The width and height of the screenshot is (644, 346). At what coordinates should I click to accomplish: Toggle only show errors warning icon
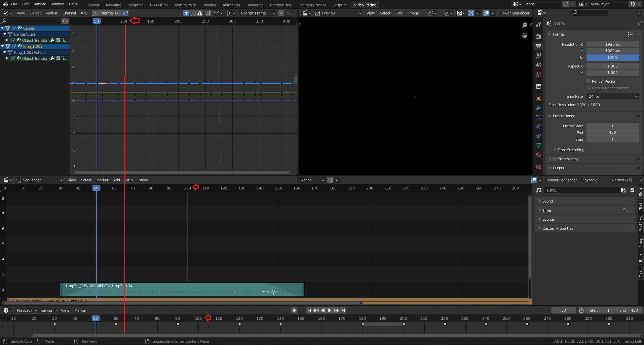coord(200,13)
